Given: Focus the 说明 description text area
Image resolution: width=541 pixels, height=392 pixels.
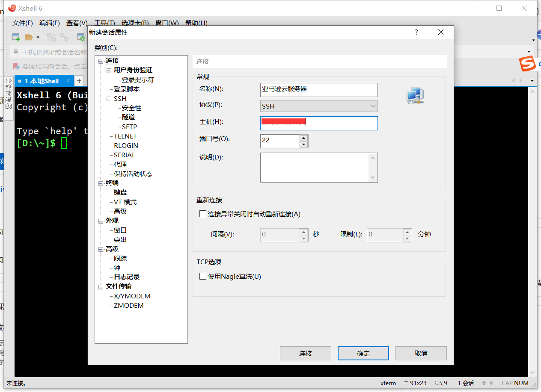Looking at the screenshot, I should (319, 168).
